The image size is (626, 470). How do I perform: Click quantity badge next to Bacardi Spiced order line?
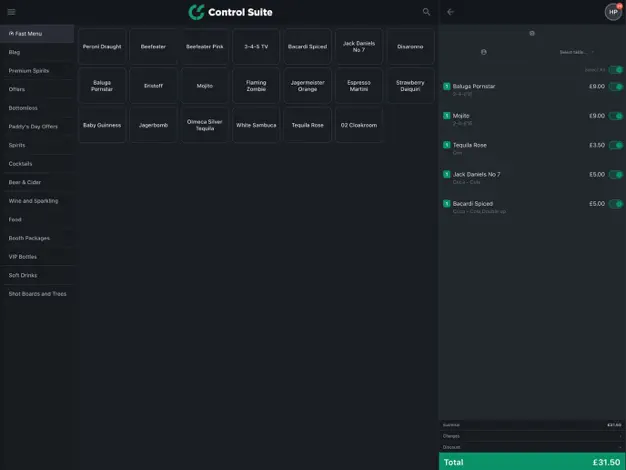coord(447,204)
